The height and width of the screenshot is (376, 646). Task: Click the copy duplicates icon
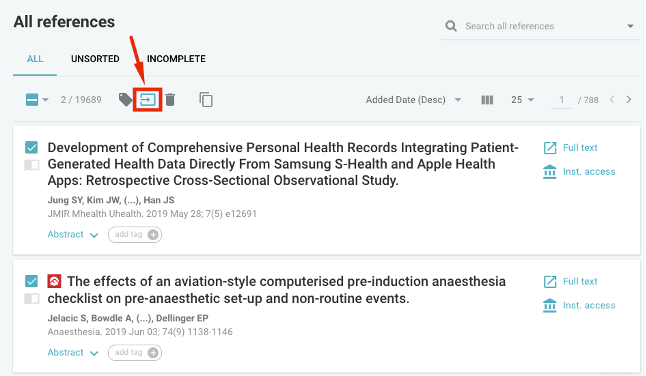pyautogui.click(x=206, y=100)
